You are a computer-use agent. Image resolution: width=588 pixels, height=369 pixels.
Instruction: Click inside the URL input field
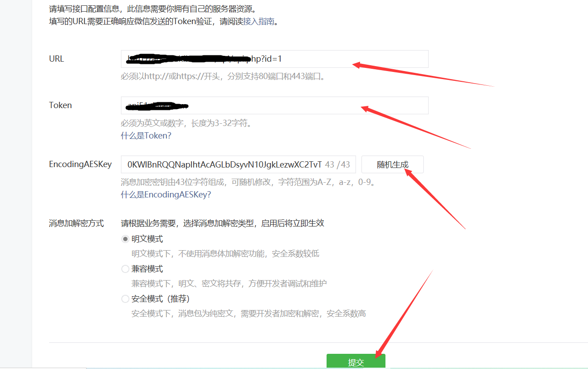pos(274,59)
